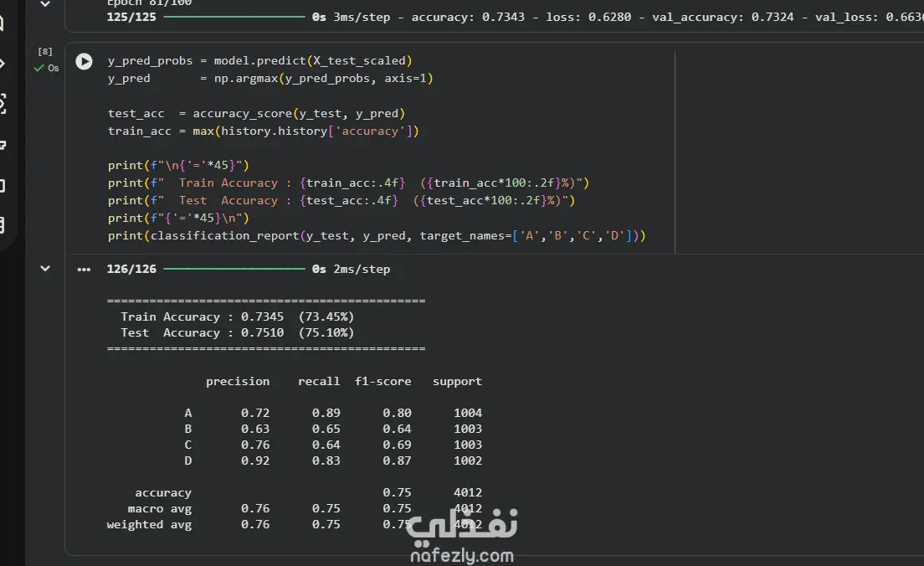Image resolution: width=924 pixels, height=566 pixels.
Task: Click the macro avg row label
Action: (x=160, y=508)
